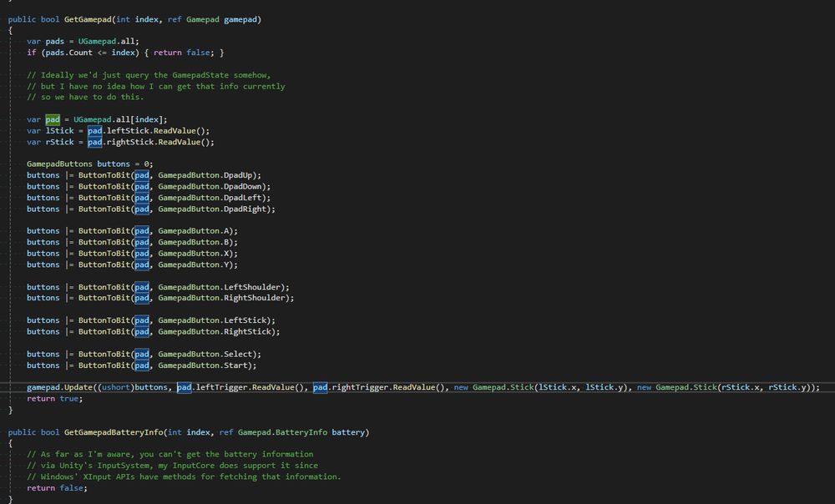Click GamepadButton.LeftShoulder in its ButtonToBit call
The image size is (835, 504).
(217, 286)
